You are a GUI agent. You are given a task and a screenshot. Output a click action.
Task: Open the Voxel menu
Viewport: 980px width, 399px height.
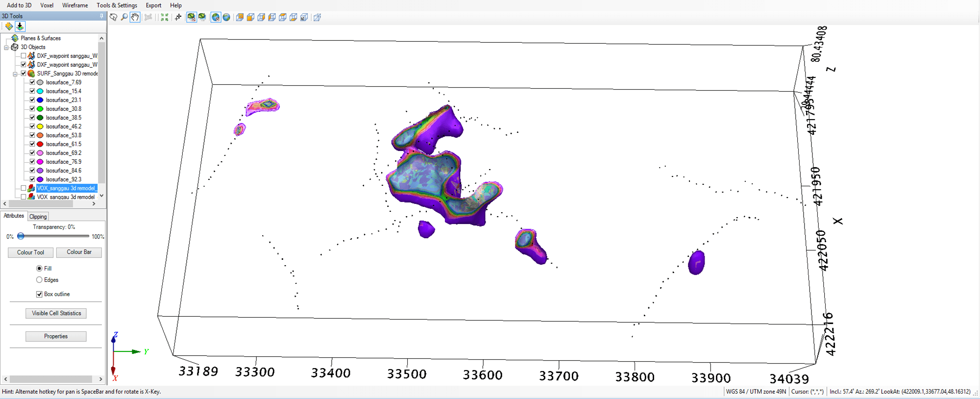(x=47, y=5)
